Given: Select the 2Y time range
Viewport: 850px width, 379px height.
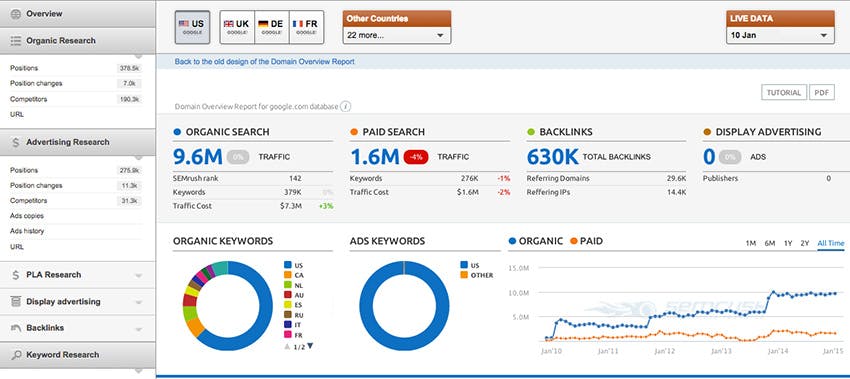Looking at the screenshot, I should tap(805, 243).
